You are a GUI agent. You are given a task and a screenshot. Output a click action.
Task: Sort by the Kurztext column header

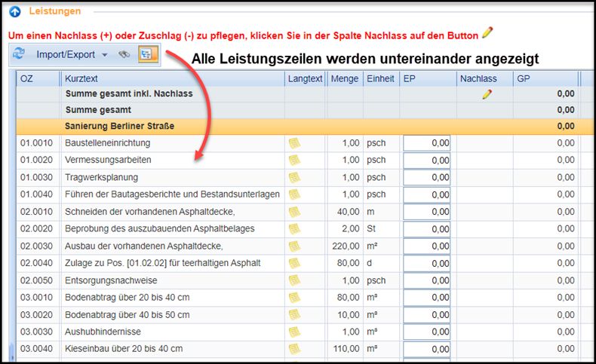(x=173, y=78)
